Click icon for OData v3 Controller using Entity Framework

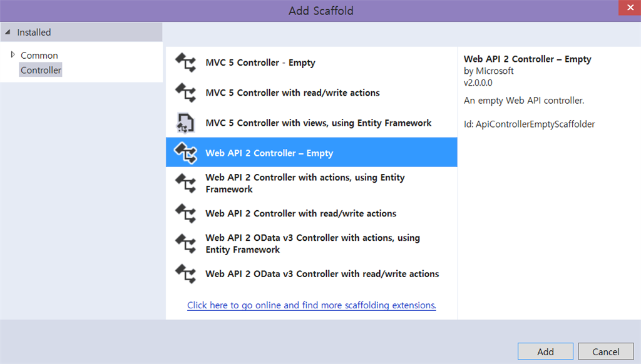point(185,244)
